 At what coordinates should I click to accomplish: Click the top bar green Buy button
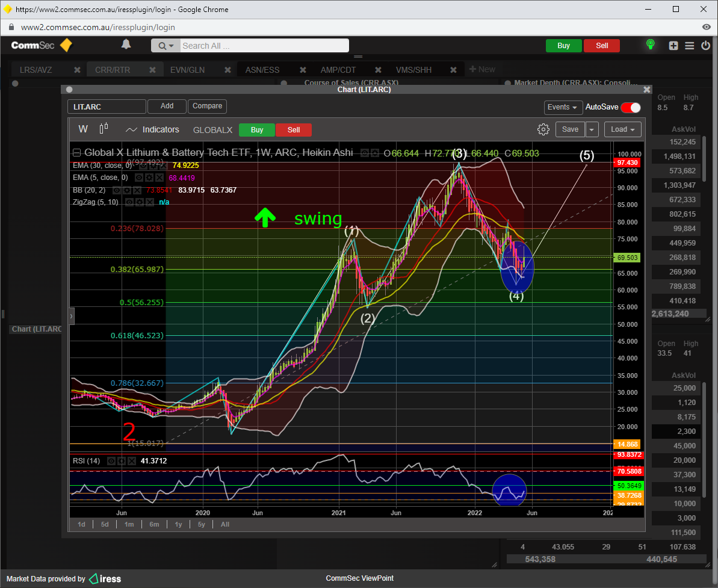click(564, 46)
